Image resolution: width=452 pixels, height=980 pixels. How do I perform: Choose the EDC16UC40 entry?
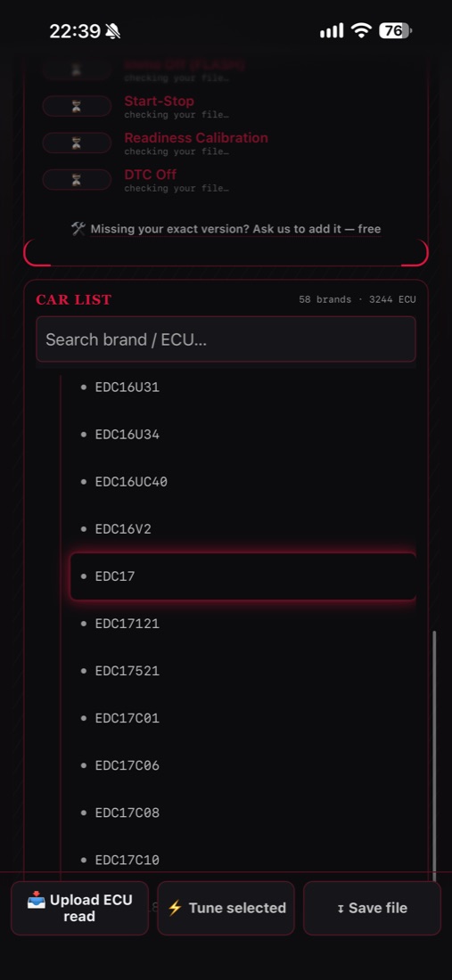pos(242,482)
